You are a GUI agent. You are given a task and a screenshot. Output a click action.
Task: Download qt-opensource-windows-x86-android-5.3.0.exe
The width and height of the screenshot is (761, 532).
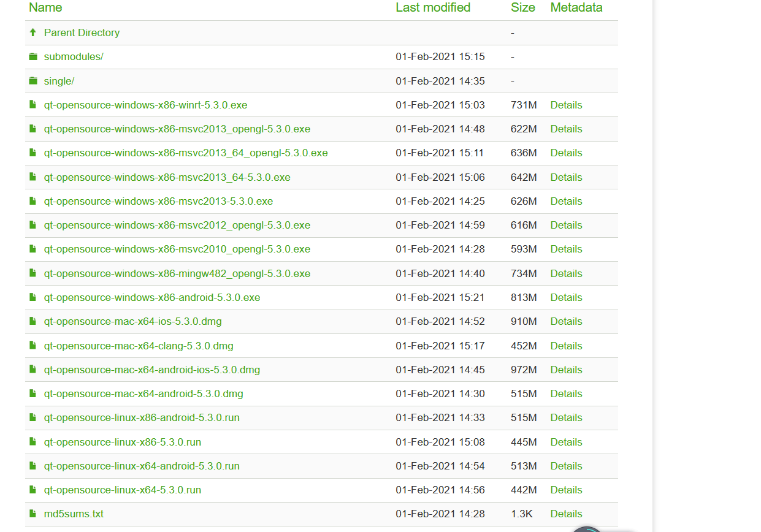pyautogui.click(x=152, y=297)
